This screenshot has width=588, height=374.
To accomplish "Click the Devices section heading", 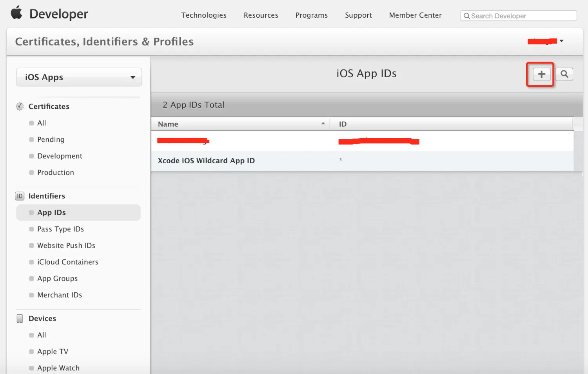I will (x=42, y=318).
